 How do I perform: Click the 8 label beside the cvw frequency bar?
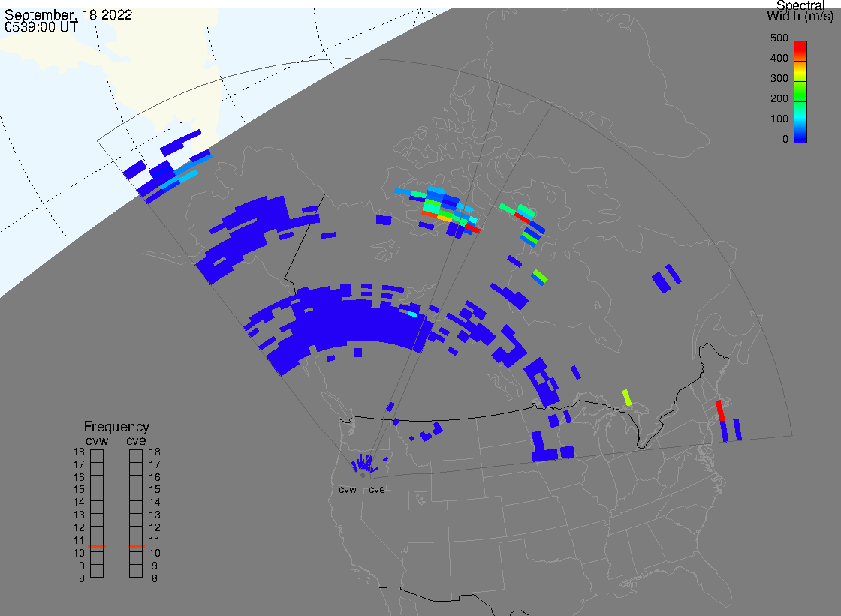tap(82, 579)
